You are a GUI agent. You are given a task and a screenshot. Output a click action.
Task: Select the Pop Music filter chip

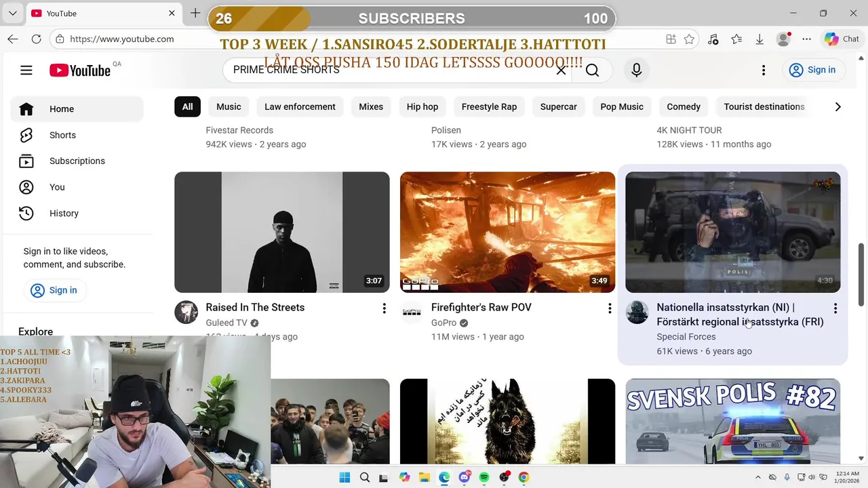pyautogui.click(x=622, y=106)
